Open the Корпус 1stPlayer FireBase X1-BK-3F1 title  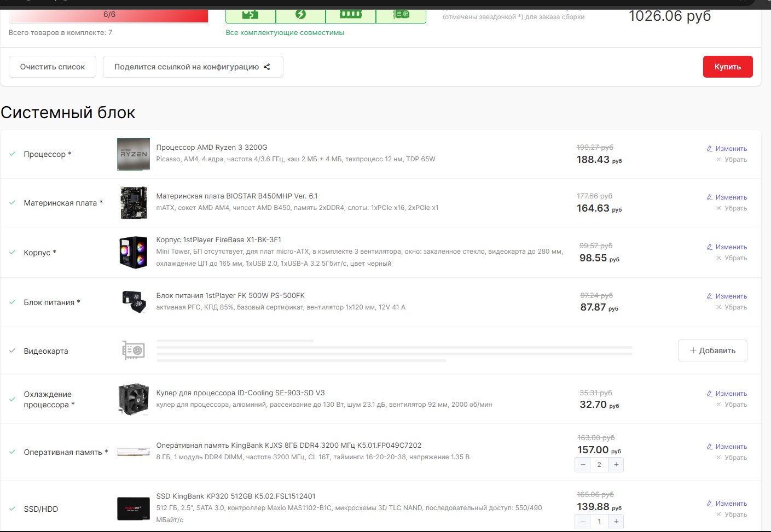[219, 240]
